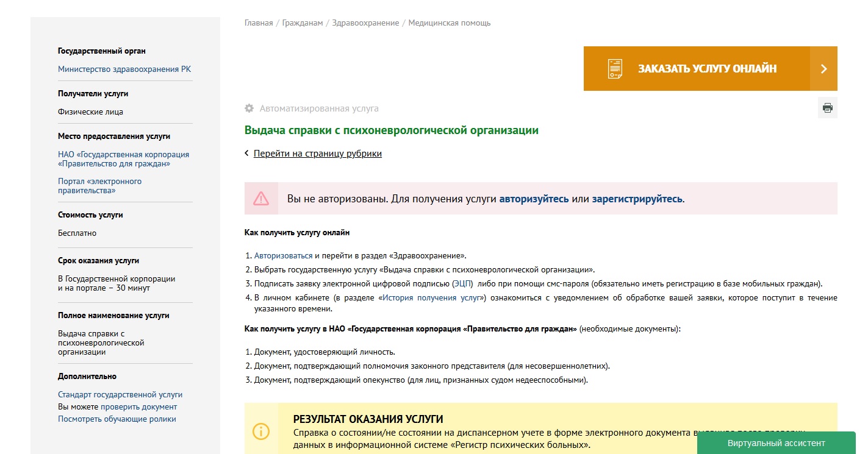Viewport: 868px width, 454px height.
Task: Open the ЭЦП link
Action: 462,284
